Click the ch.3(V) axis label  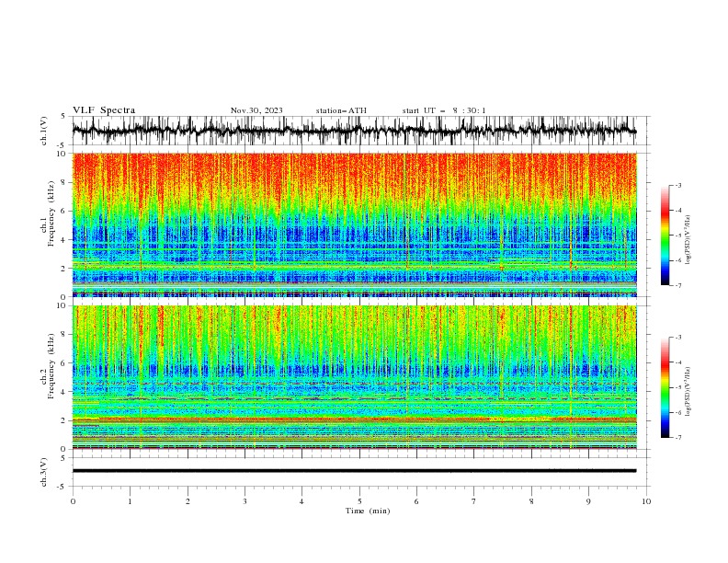44,472
